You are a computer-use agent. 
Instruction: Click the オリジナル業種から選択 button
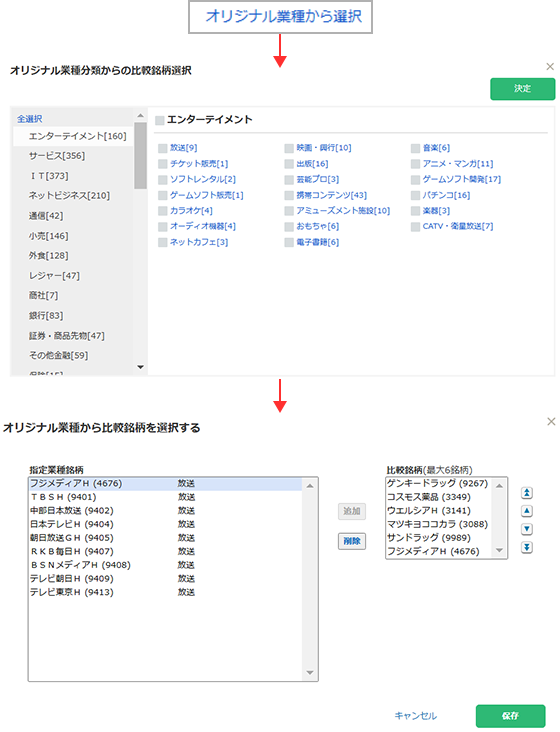coord(280,17)
